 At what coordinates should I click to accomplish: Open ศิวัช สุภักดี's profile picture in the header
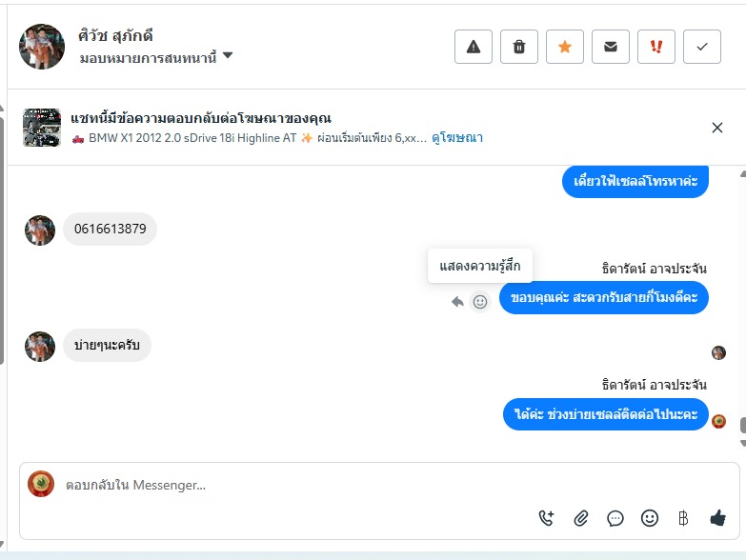[x=42, y=47]
